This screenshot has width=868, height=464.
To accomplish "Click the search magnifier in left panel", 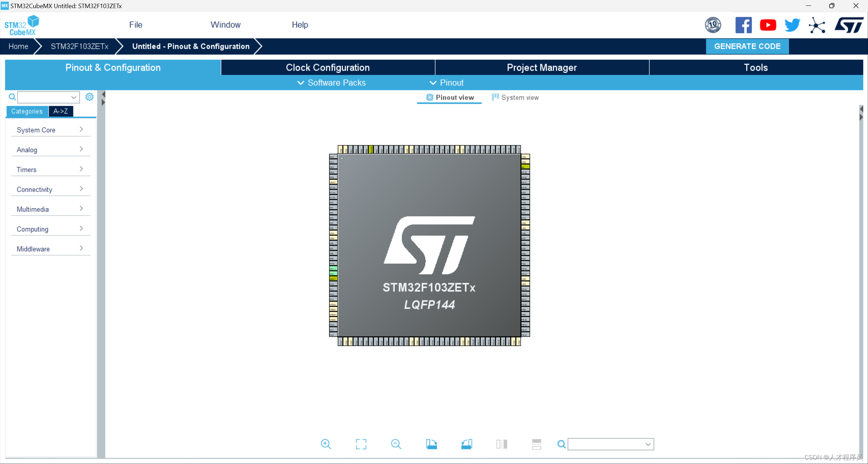I will click(12, 97).
